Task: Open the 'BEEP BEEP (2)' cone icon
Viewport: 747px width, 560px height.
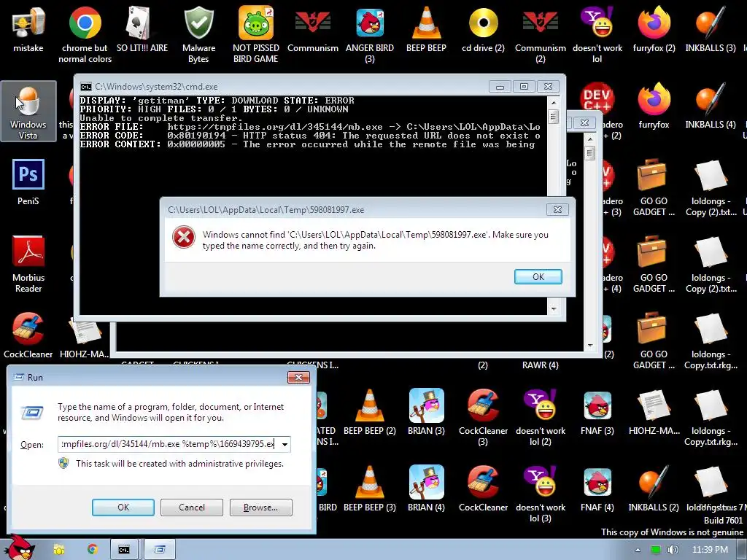Action: click(370, 412)
